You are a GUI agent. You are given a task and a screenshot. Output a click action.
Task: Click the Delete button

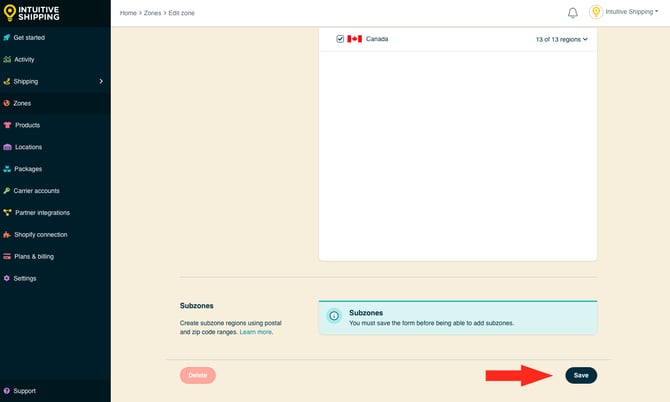[198, 375]
